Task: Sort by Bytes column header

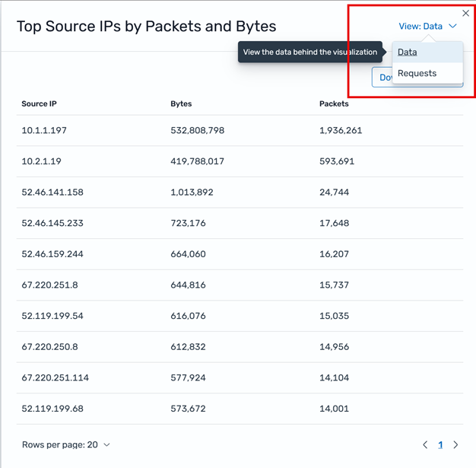Action: [x=181, y=103]
